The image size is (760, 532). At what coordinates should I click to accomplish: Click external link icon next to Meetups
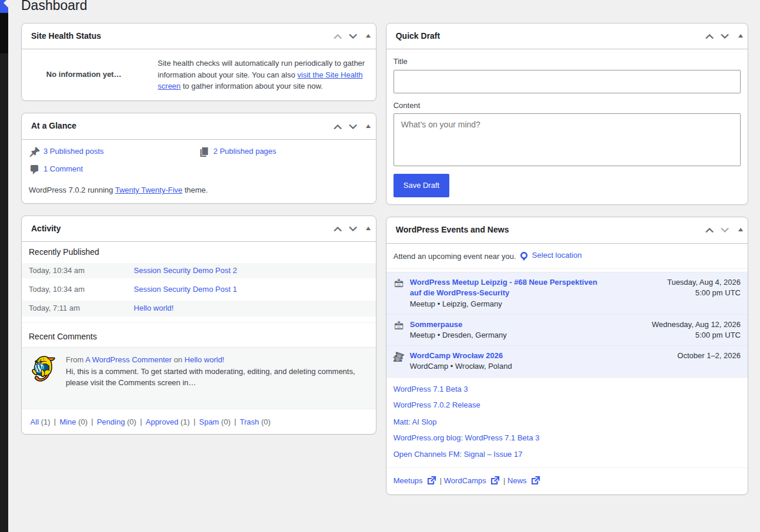[x=432, y=480]
